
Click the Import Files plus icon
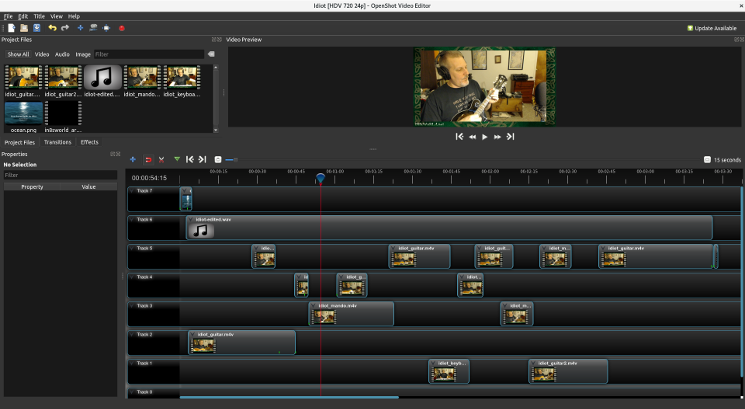click(x=80, y=28)
